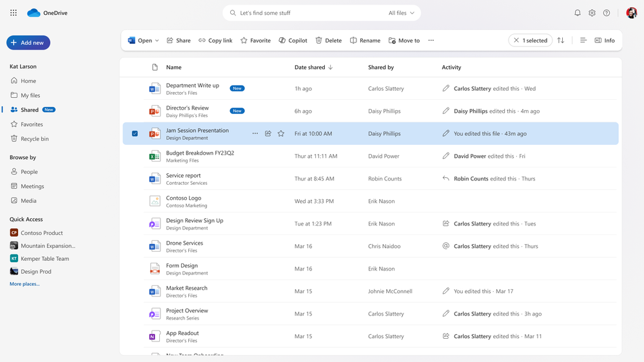
Task: Click the notifications bell icon
Action: coord(577,13)
